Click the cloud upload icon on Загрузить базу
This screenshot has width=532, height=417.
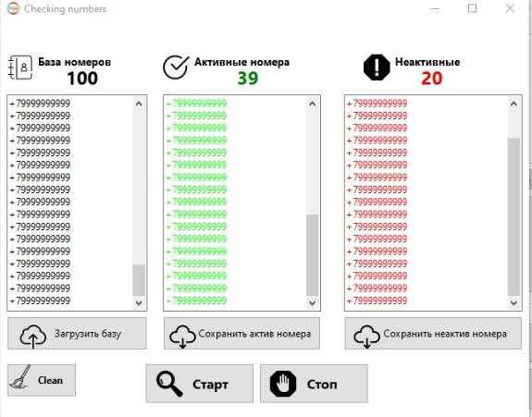(33, 336)
